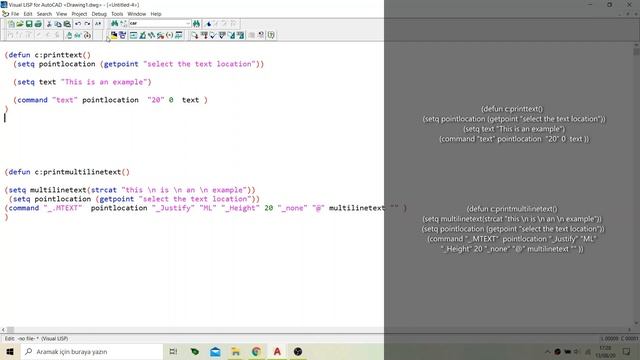Open the Apropos tool
This screenshot has width=640, height=360.
169,35
